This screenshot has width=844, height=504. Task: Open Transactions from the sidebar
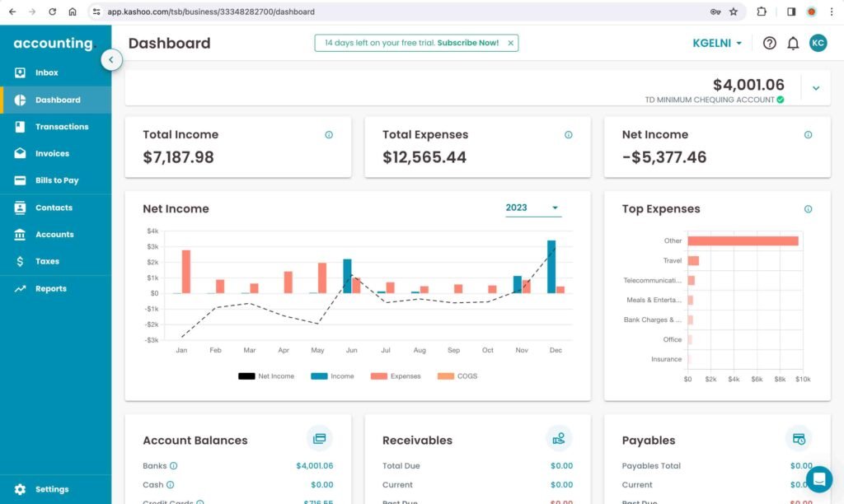[20, 126]
